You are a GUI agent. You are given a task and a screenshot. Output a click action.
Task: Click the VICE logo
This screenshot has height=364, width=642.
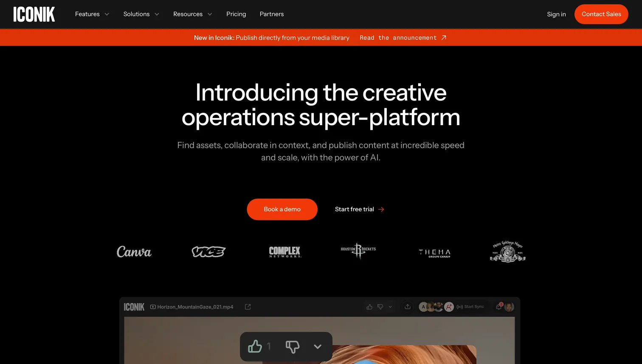click(x=208, y=252)
